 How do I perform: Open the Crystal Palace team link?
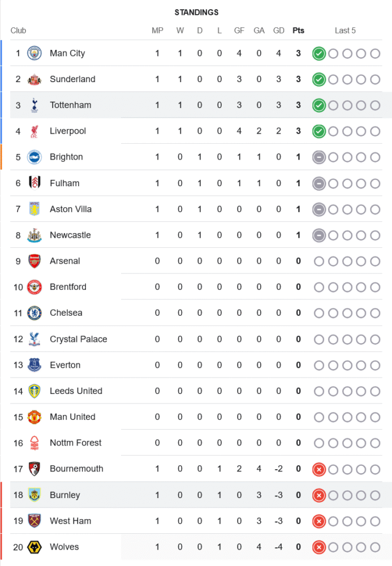pos(78,339)
